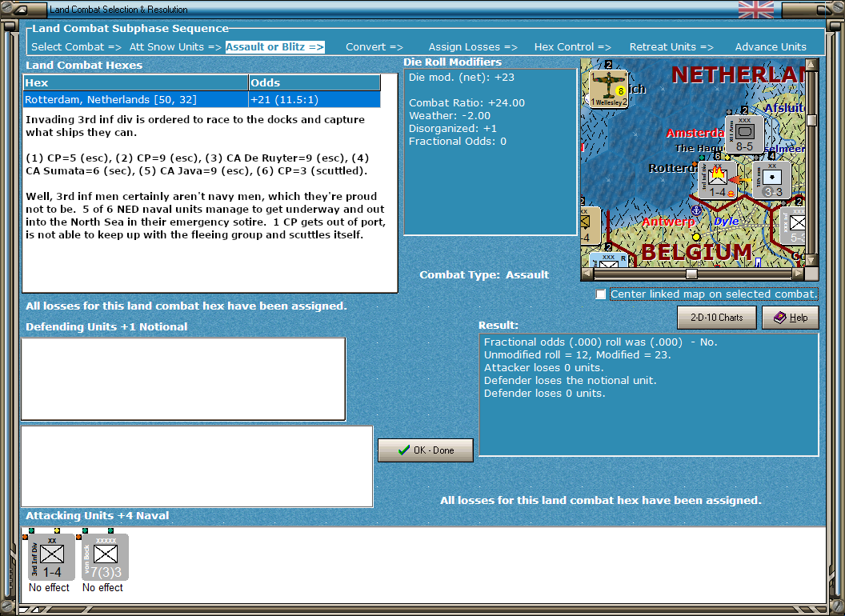This screenshot has width=845, height=616.
Task: Click map scroll up arrow
Action: point(811,65)
